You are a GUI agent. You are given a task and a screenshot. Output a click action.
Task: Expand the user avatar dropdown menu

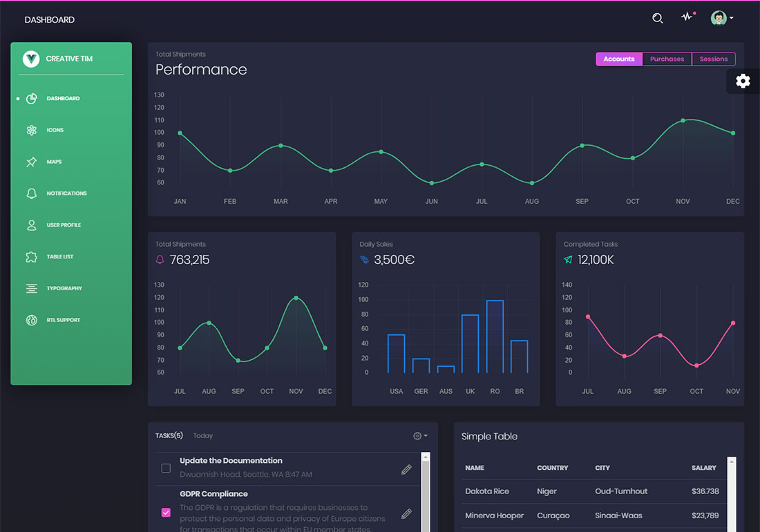tap(722, 19)
